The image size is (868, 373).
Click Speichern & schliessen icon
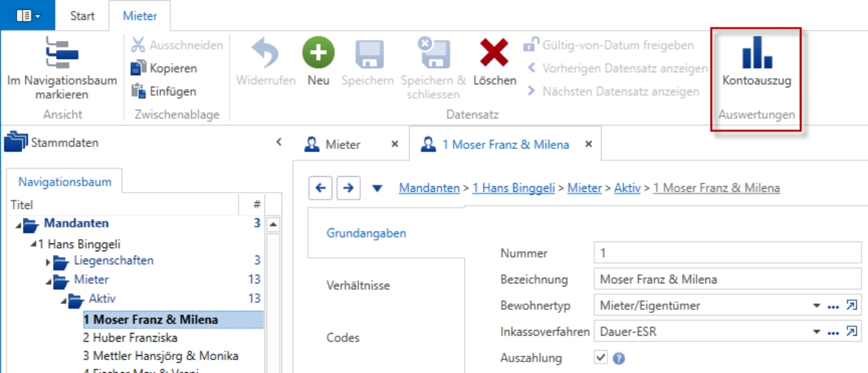click(433, 54)
